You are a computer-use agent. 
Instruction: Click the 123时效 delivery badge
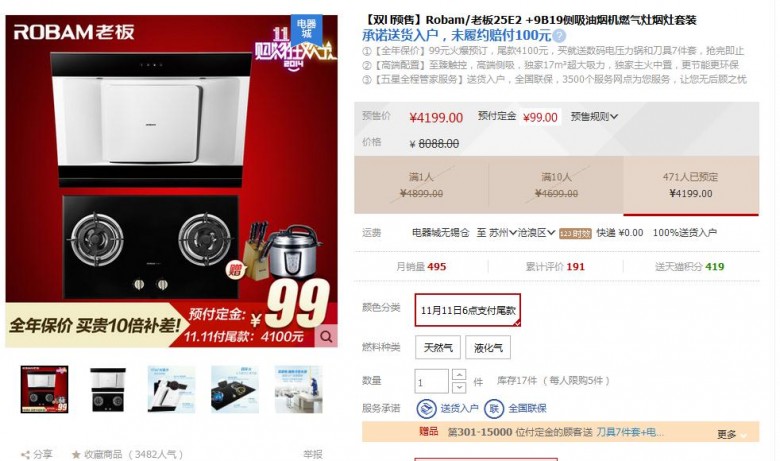pyautogui.click(x=575, y=233)
